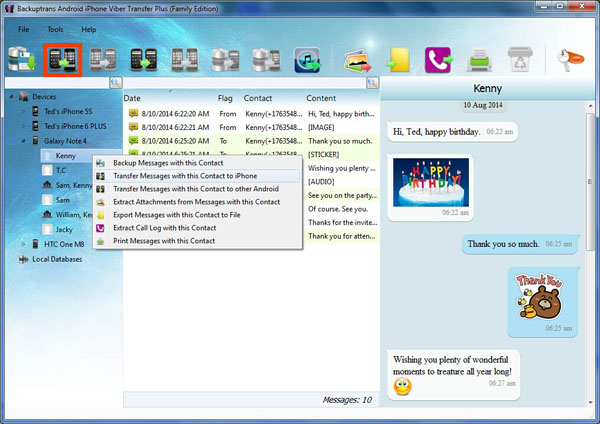This screenshot has width=600, height=424.
Task: Select the [AUDIO] message row
Action: point(342,182)
